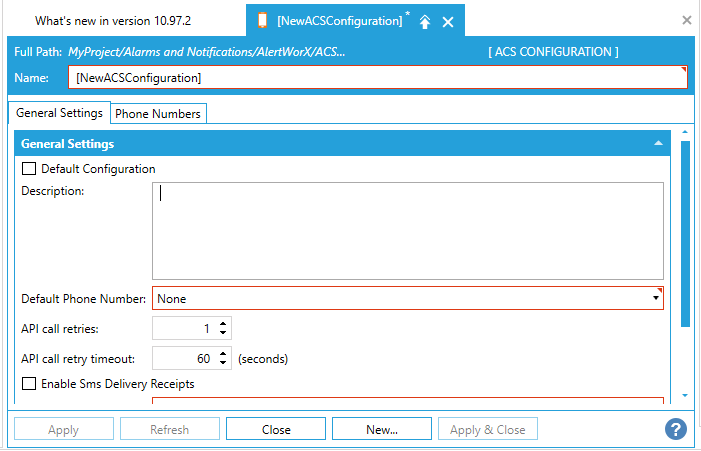Image resolution: width=701 pixels, height=451 pixels.
Task: Collapse the General Settings section arrow
Action: click(x=658, y=144)
